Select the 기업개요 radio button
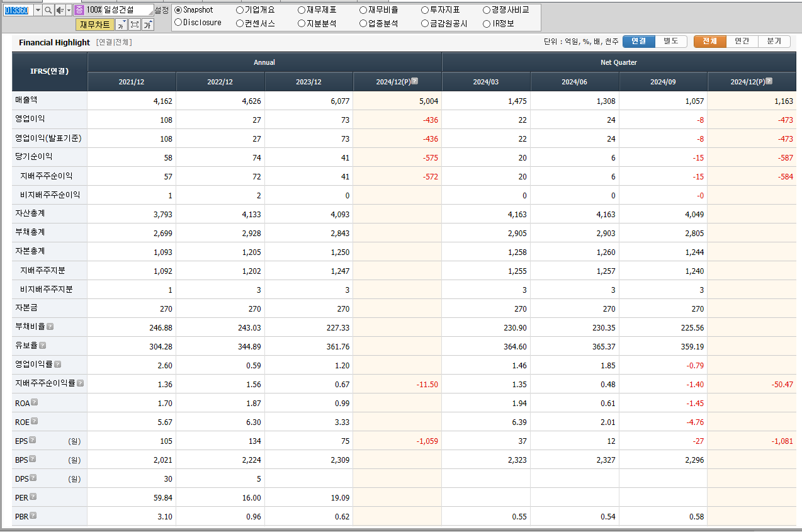Screen dimensions: 802x532 [240, 10]
